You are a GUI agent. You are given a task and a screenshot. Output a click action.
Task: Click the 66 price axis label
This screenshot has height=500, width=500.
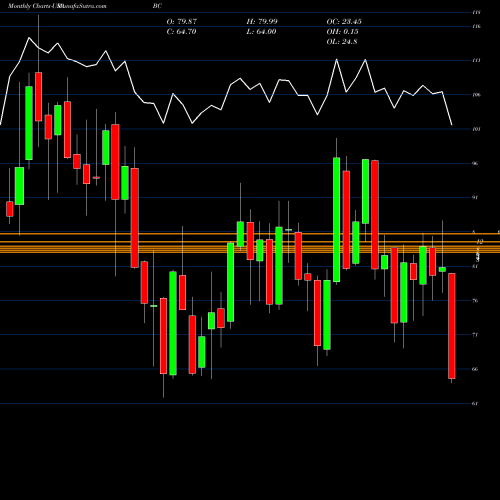(475, 369)
